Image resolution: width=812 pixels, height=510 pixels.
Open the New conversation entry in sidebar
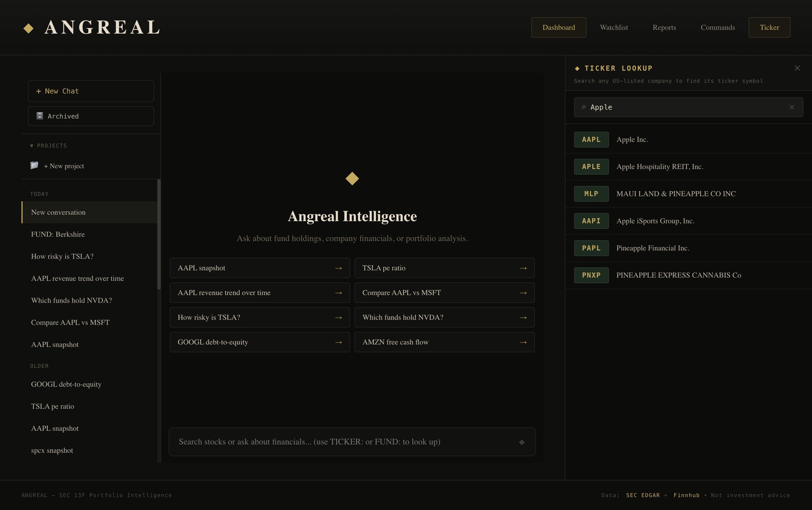tap(89, 213)
